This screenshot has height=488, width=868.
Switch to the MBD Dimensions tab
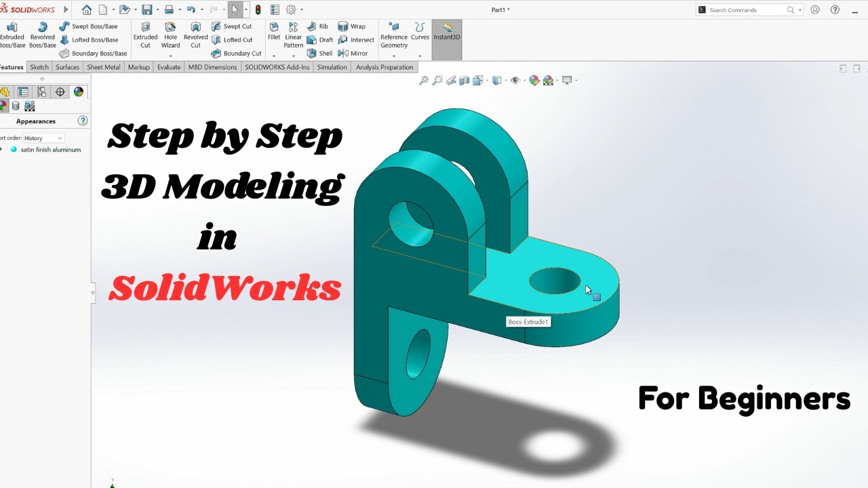(x=212, y=67)
